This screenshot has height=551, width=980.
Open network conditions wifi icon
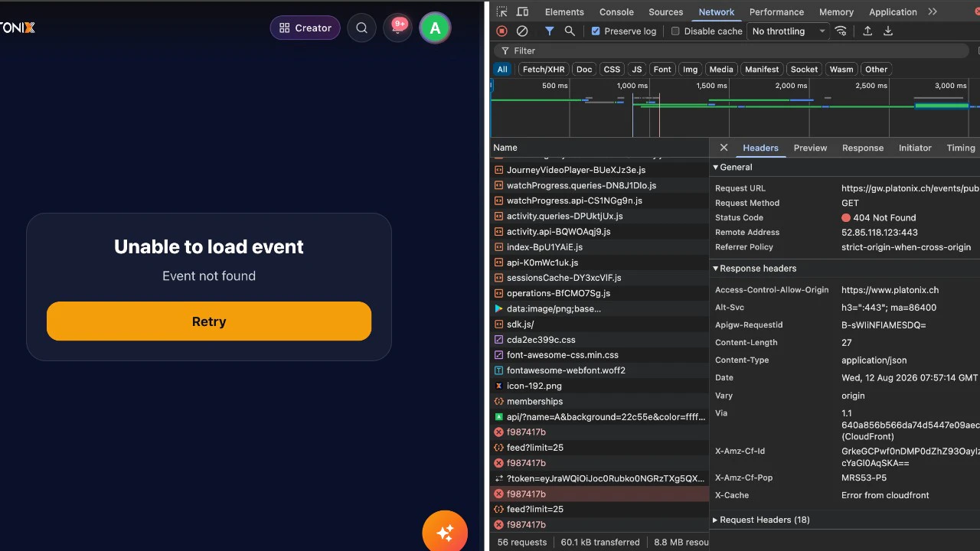point(841,31)
